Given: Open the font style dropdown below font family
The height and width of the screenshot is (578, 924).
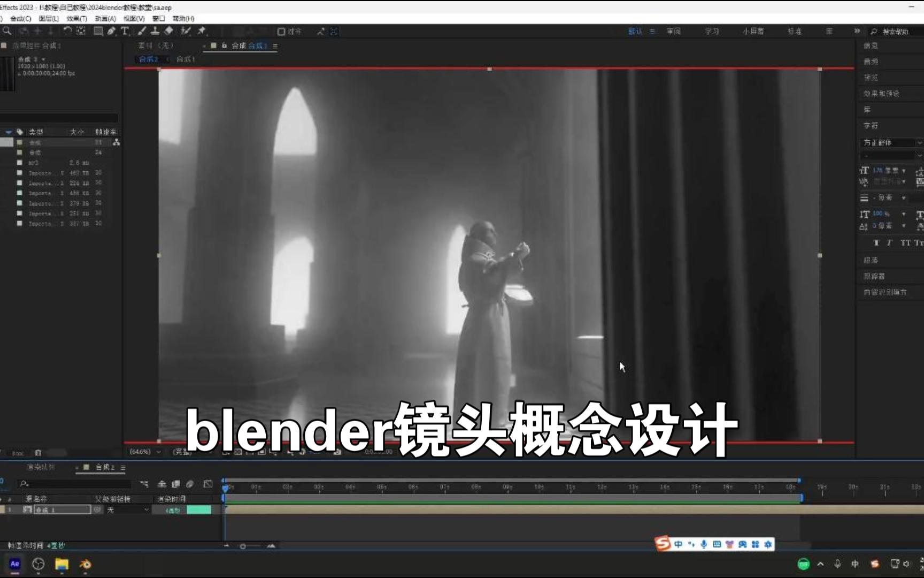Looking at the screenshot, I should (892, 155).
